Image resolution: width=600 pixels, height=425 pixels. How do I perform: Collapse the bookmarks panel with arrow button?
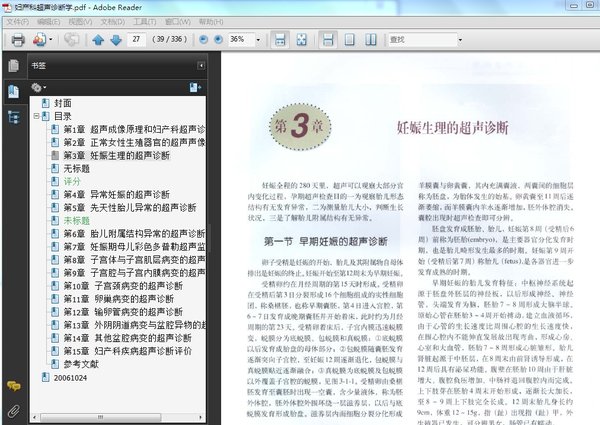point(201,66)
